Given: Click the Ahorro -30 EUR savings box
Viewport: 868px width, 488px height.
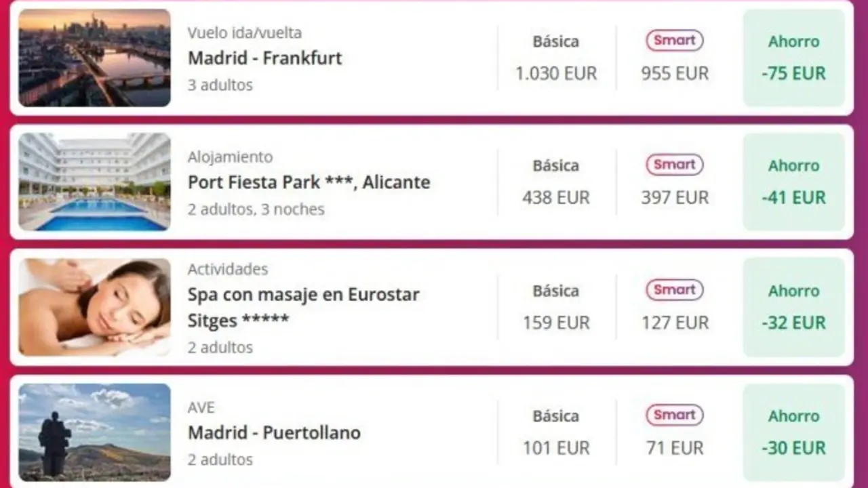Looking at the screenshot, I should pos(793,432).
